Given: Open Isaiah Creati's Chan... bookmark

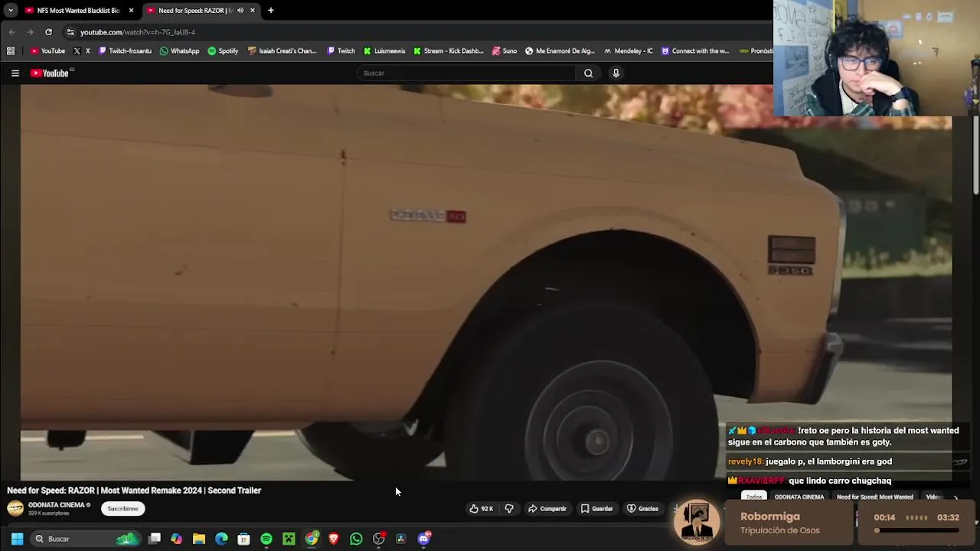Looking at the screenshot, I should [282, 51].
